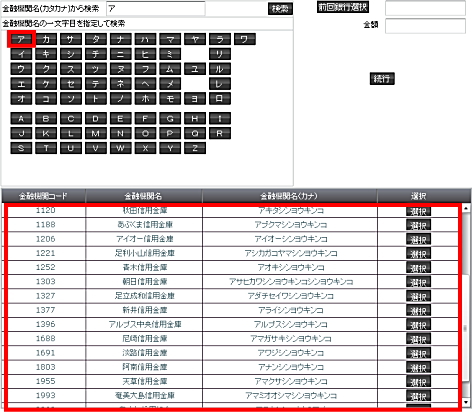This screenshot has height=413, width=474.
Task: Click 選択 for アイオー信用金庫 row
Action: click(x=418, y=240)
